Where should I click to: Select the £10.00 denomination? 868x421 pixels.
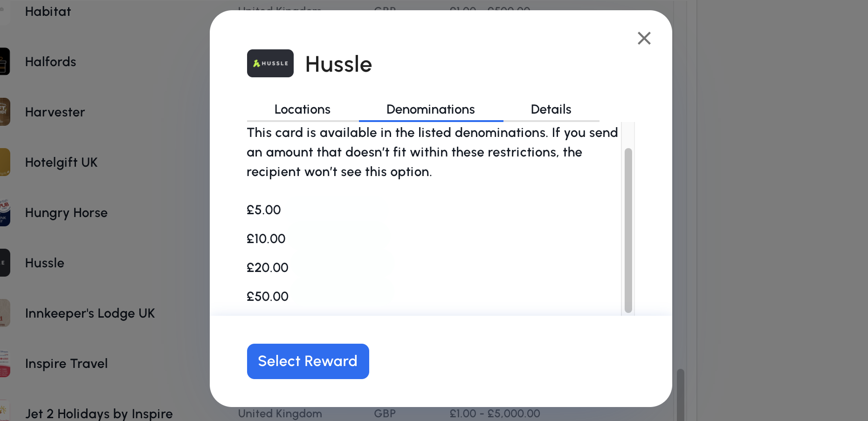(266, 239)
